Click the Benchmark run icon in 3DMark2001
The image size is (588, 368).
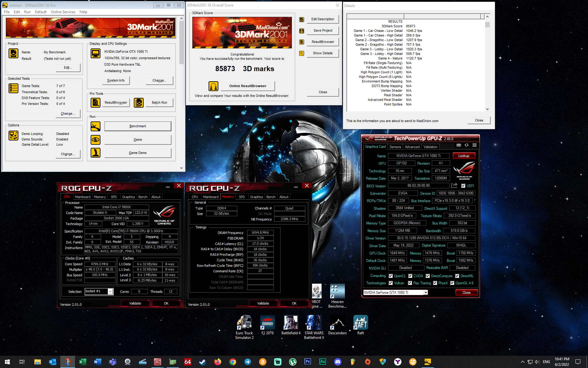click(96, 126)
